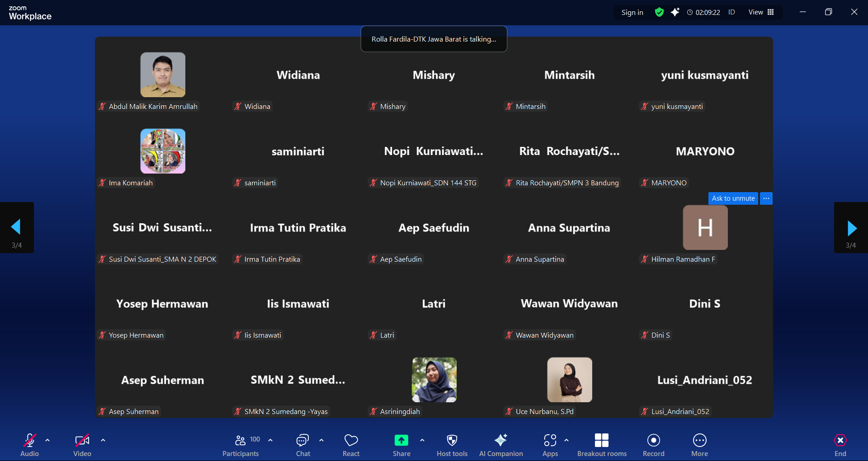Select the Mishary participant tile
868x461 pixels.
[x=434, y=75]
